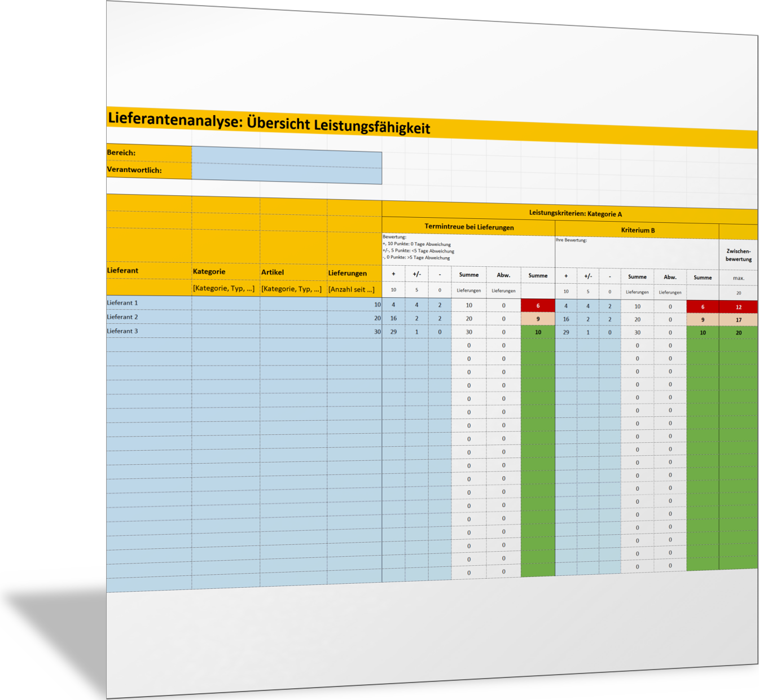Click the Leistungskriterien: Kategorie A header
The width and height of the screenshot is (759, 700).
(x=575, y=214)
